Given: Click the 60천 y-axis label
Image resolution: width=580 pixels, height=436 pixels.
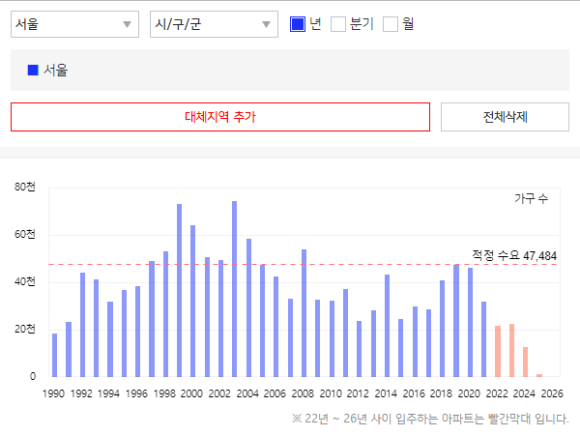Looking at the screenshot, I should click(x=25, y=234).
